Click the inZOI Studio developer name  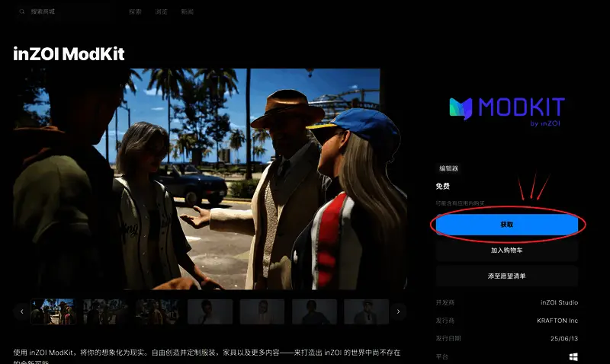(x=559, y=302)
